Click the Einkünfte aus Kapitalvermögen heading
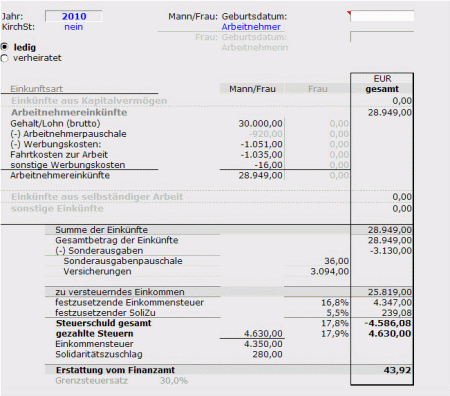 click(89, 101)
